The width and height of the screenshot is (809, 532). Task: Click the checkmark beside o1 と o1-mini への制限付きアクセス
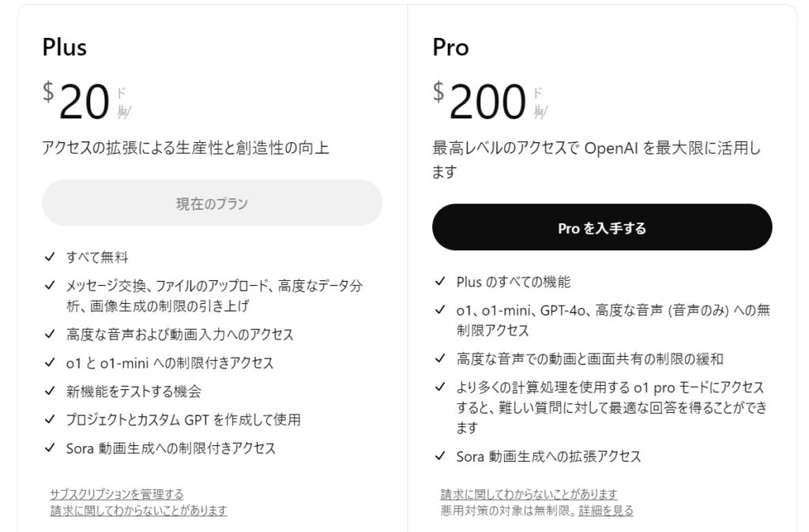50,363
